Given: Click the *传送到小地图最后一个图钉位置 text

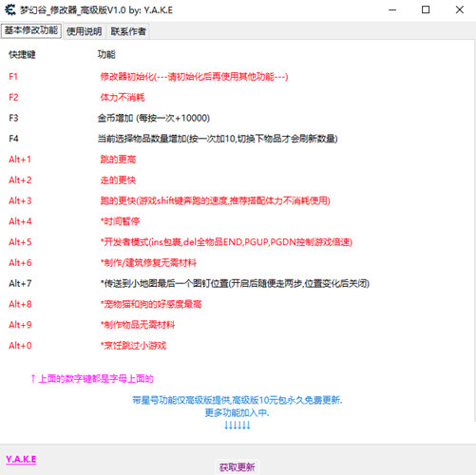Looking at the screenshot, I should pyautogui.click(x=235, y=283).
